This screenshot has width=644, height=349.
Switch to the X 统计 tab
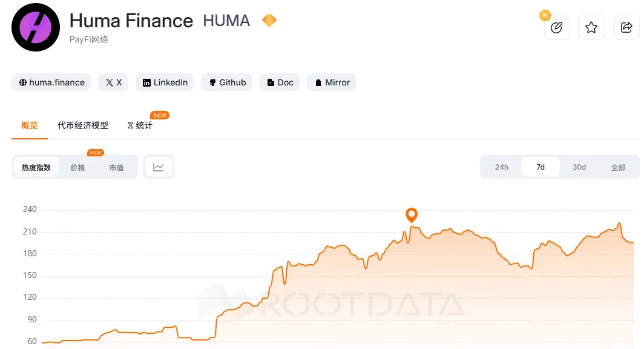click(140, 125)
